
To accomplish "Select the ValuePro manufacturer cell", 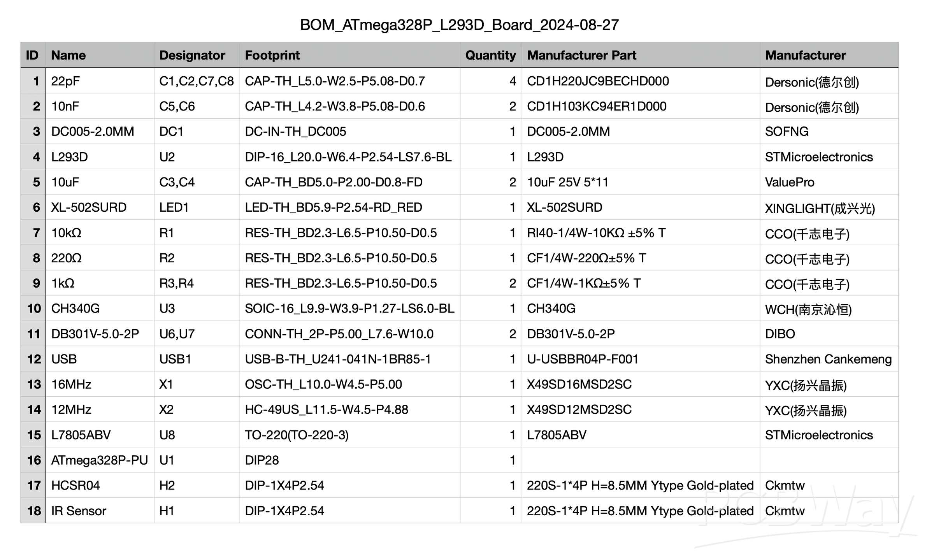I will click(790, 182).
